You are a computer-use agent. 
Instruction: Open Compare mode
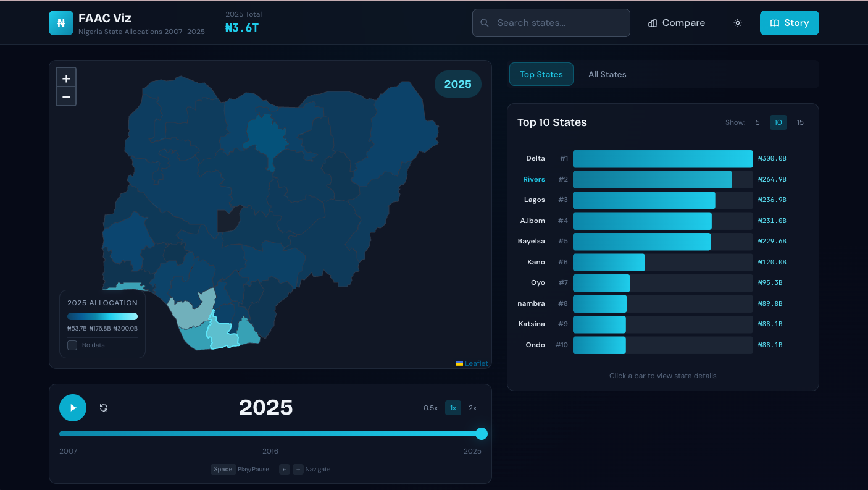click(677, 22)
